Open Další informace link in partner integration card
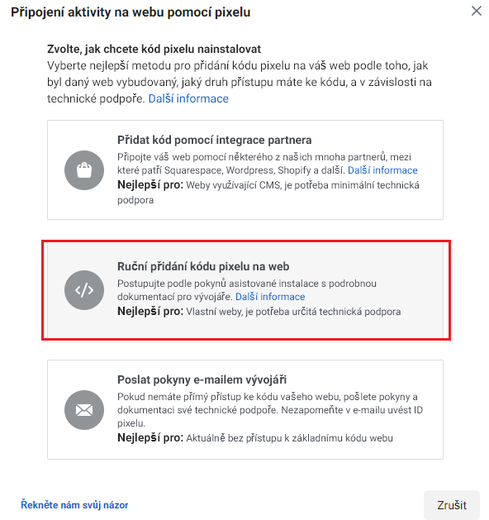The width and height of the screenshot is (489, 520). [382, 170]
